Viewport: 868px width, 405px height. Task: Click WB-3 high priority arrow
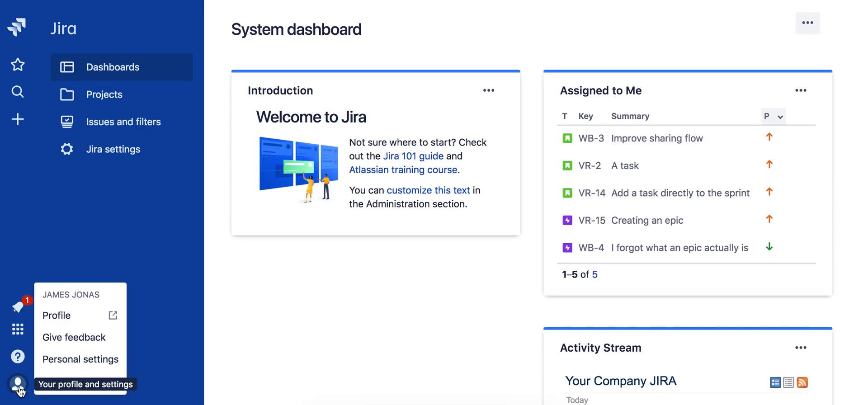click(x=769, y=137)
